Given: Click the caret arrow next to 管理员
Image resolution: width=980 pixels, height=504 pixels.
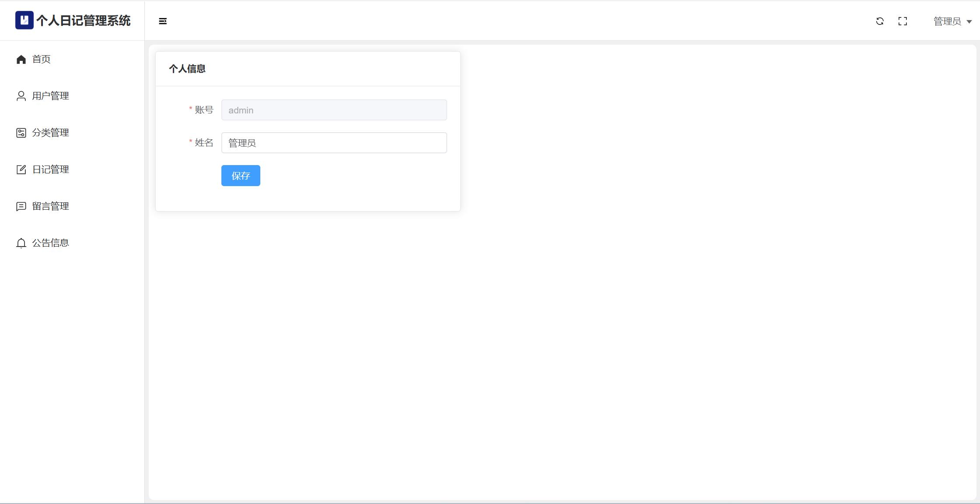Looking at the screenshot, I should click(x=969, y=21).
